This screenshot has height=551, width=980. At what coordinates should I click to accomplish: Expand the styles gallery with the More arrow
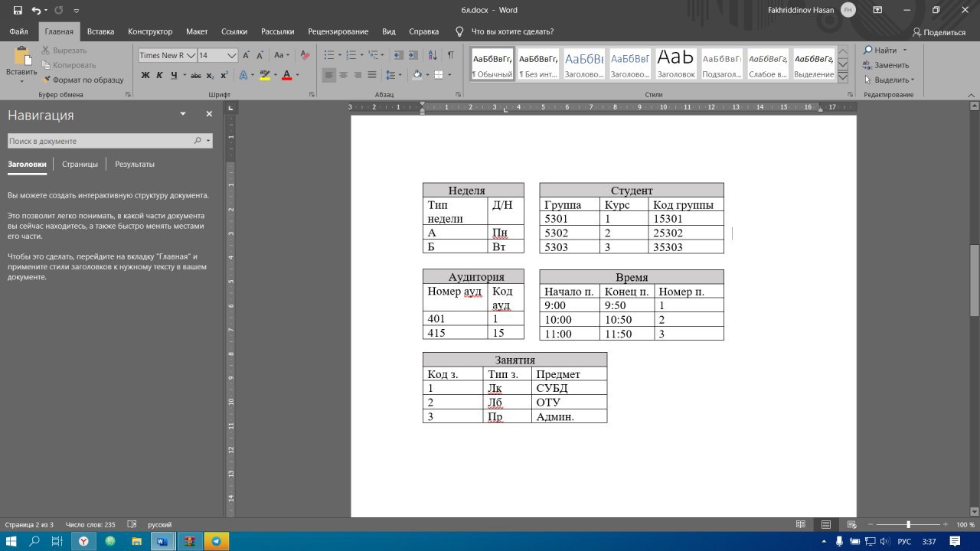pos(843,77)
